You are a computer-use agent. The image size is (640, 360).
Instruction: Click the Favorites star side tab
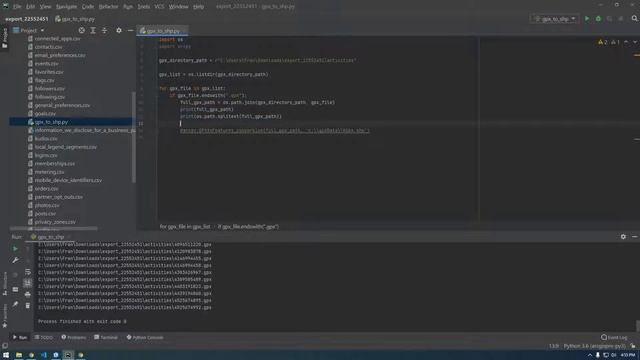[x=4, y=316]
